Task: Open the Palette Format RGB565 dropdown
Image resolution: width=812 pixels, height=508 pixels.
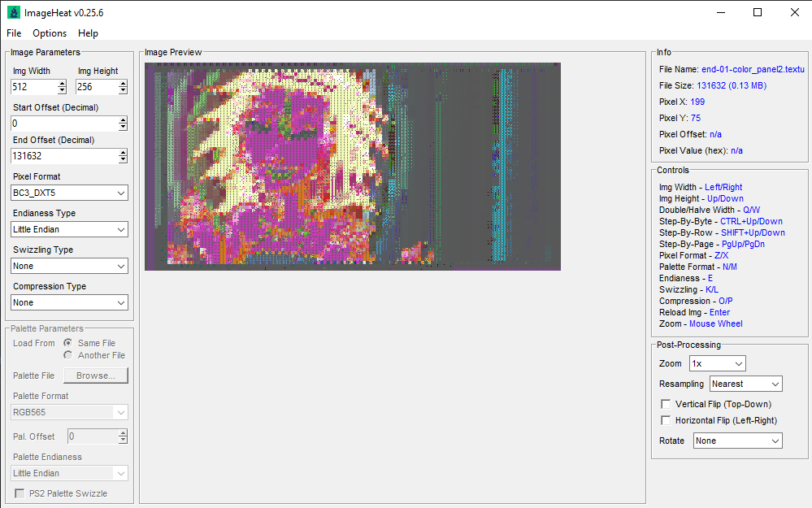Action: pyautogui.click(x=69, y=412)
